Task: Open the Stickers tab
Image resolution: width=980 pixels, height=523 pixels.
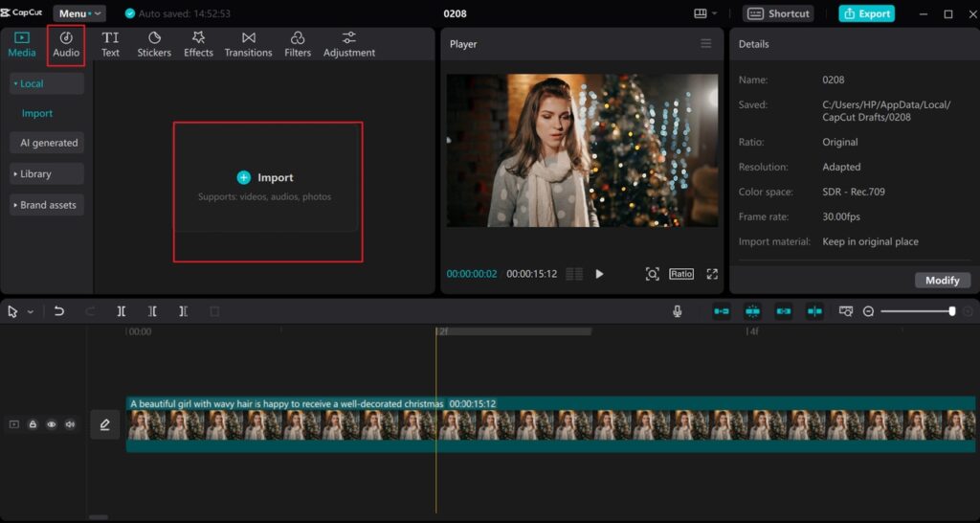Action: pos(154,45)
